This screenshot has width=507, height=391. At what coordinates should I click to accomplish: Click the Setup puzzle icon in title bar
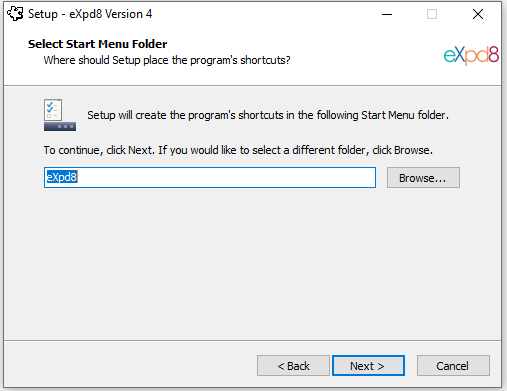15,14
